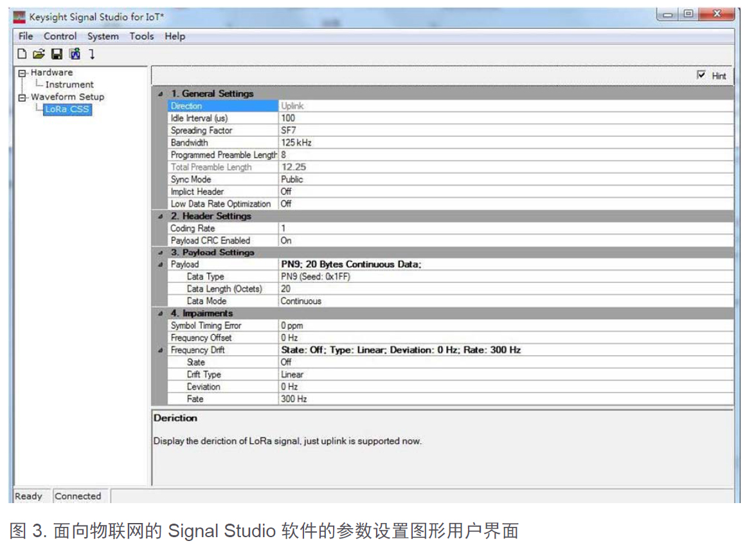Collapse the 1. General Settings section
This screenshot has width=756, height=550.
[x=161, y=94]
